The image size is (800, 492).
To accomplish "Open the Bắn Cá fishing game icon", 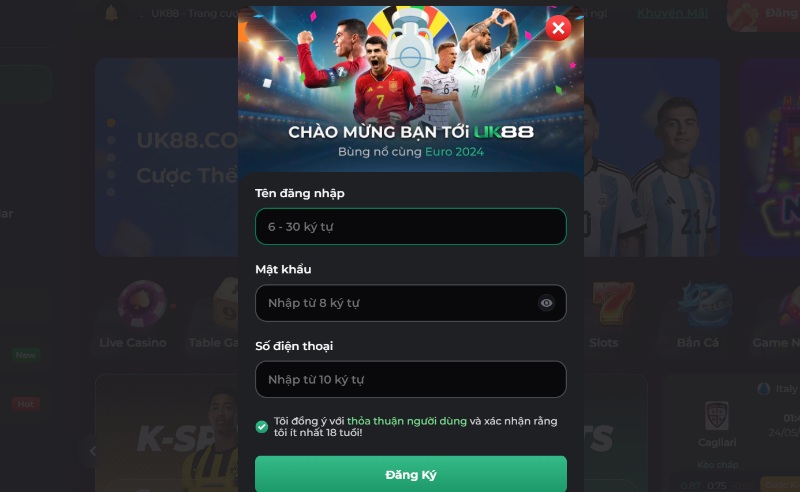I will point(705,305).
